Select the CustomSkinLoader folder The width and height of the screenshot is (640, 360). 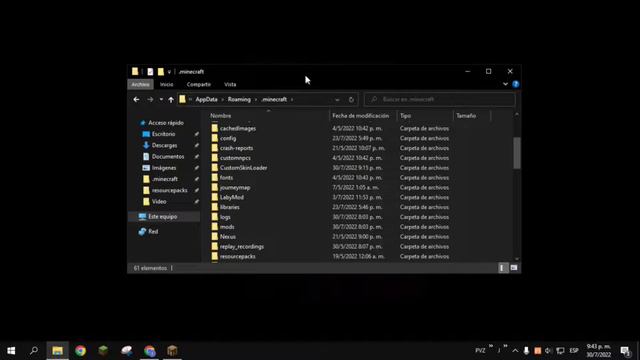coord(243,168)
